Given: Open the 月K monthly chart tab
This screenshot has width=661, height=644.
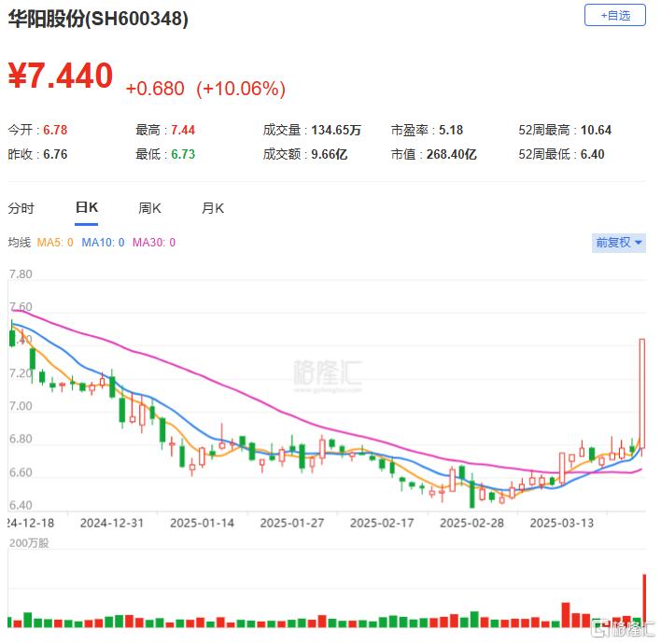Looking at the screenshot, I should point(213,208).
